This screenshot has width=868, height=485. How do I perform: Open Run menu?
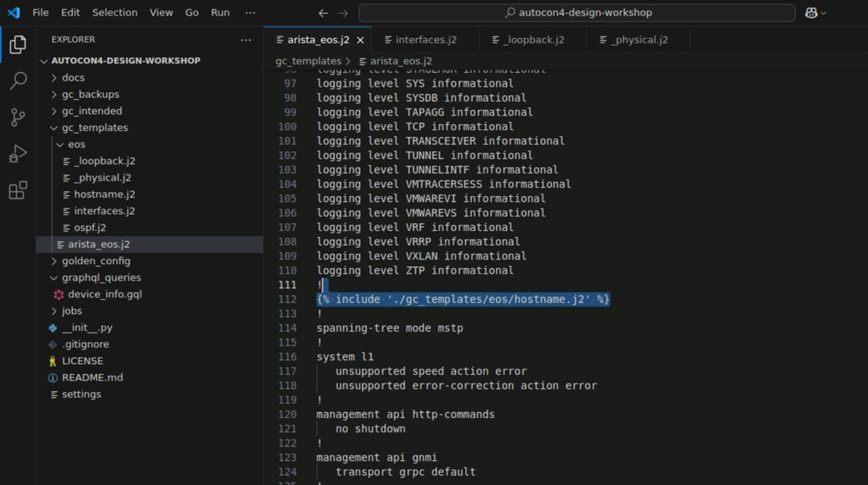[x=220, y=12]
